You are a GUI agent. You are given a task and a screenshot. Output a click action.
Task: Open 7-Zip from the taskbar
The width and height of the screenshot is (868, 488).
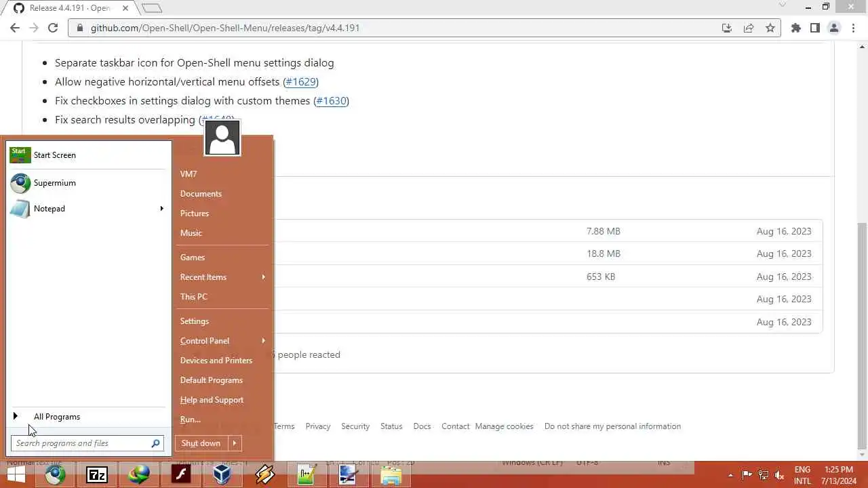tap(97, 474)
